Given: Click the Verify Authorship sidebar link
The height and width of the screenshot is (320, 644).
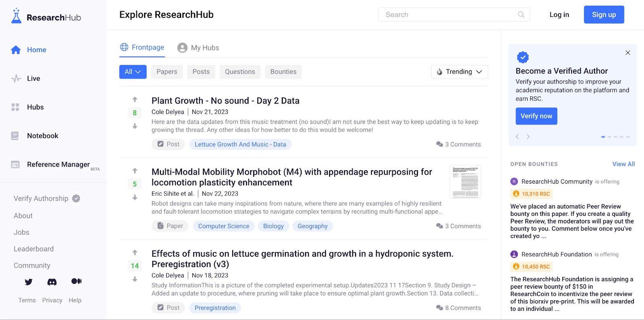Looking at the screenshot, I should coord(47,198).
